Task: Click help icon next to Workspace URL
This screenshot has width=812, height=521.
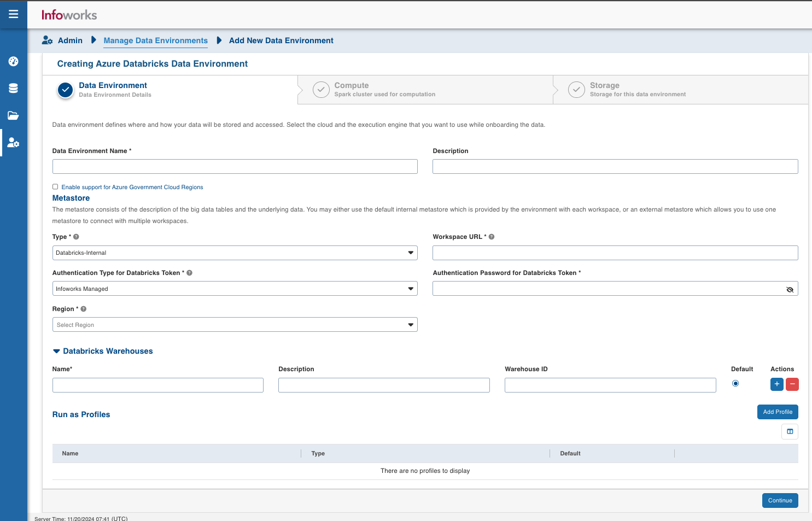Action: [x=492, y=237]
